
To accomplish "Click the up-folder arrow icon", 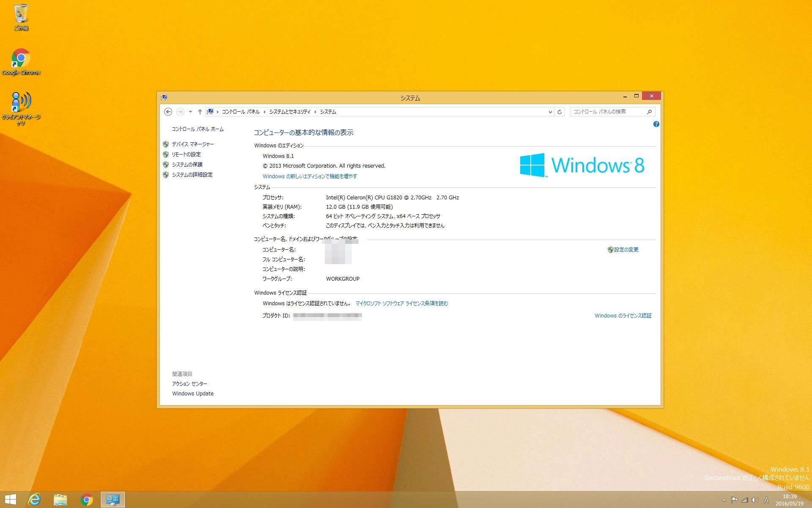I will pos(200,112).
